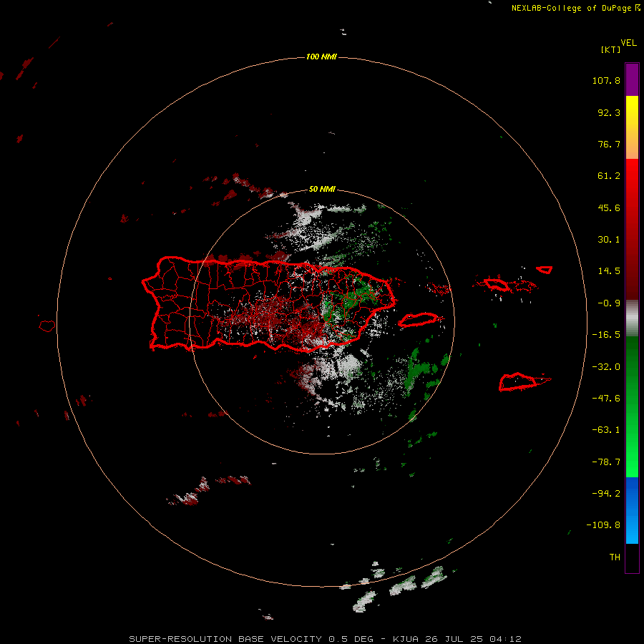This screenshot has width=644, height=644.
Task: Click the TH label on the legend
Action: [x=615, y=557]
